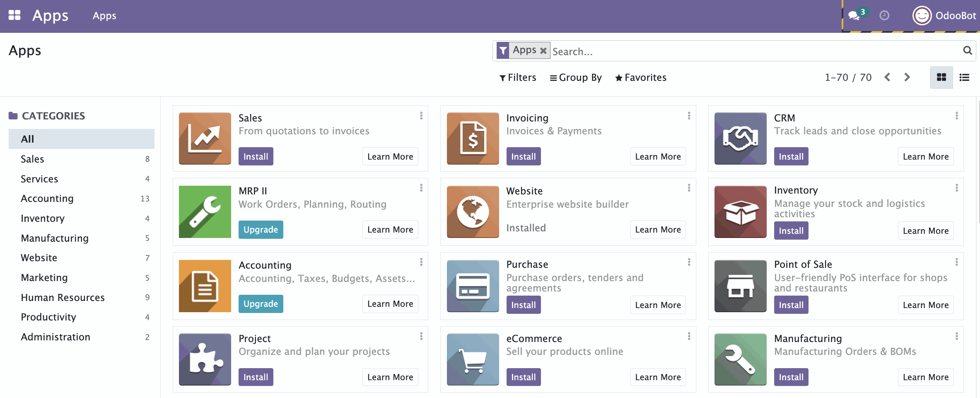Open the Favorites dropdown
The image size is (980, 398).
coord(641,78)
